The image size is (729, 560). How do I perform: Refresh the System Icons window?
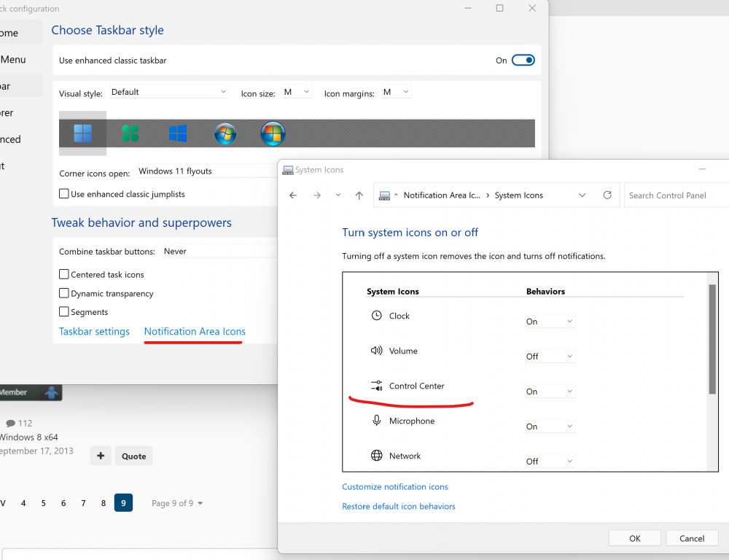pyautogui.click(x=607, y=195)
